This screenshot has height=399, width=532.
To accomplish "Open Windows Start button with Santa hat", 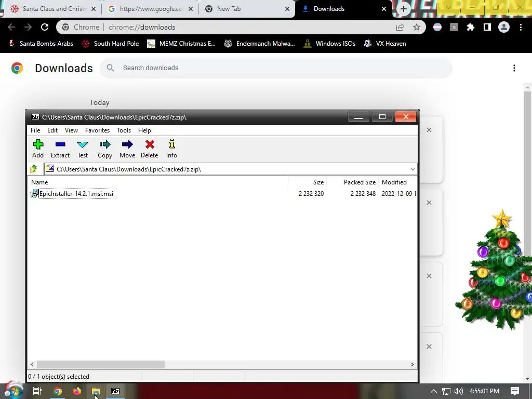I will (13, 391).
